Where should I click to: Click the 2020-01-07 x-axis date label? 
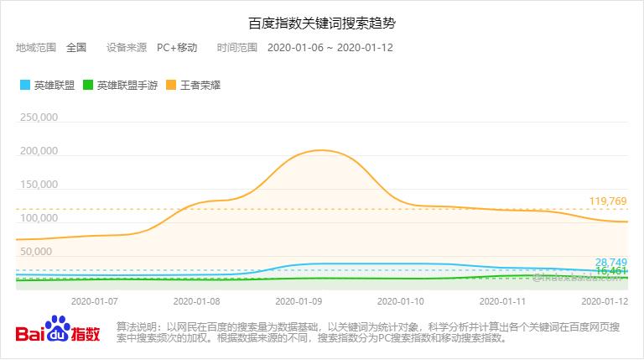click(x=94, y=300)
